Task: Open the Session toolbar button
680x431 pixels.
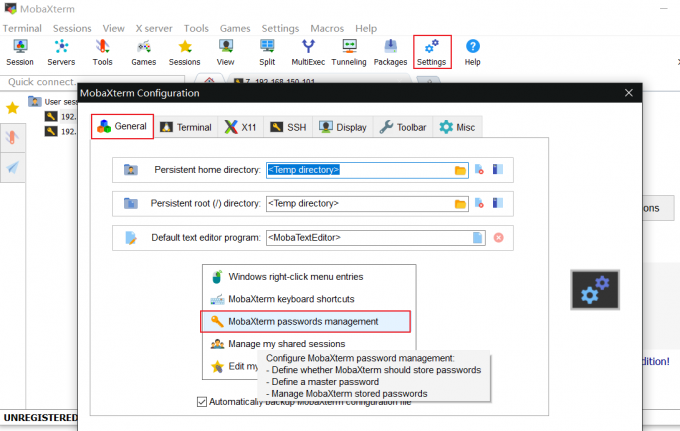Action: [20, 52]
